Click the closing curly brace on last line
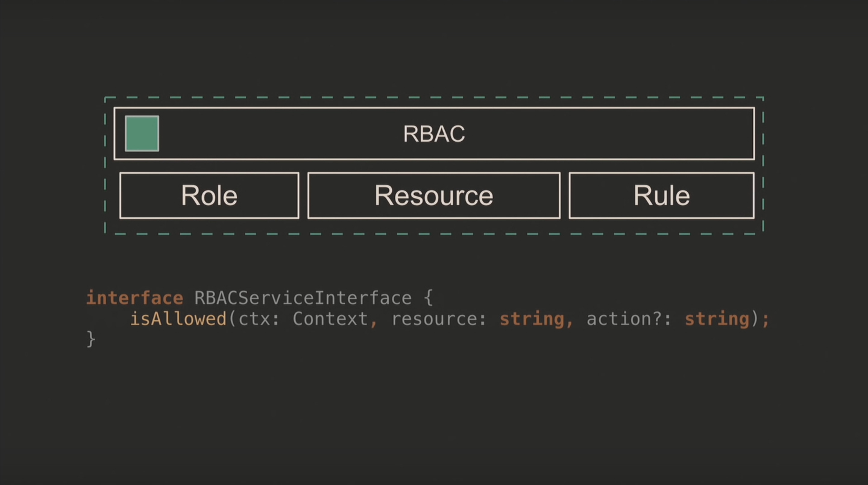 pos(91,339)
